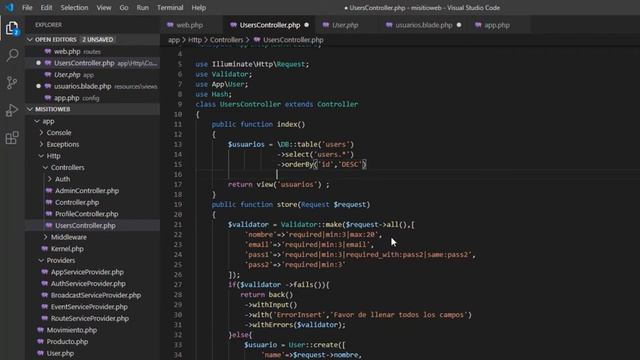640x360 pixels.
Task: Open the Source Control view icon
Action: (x=12, y=83)
